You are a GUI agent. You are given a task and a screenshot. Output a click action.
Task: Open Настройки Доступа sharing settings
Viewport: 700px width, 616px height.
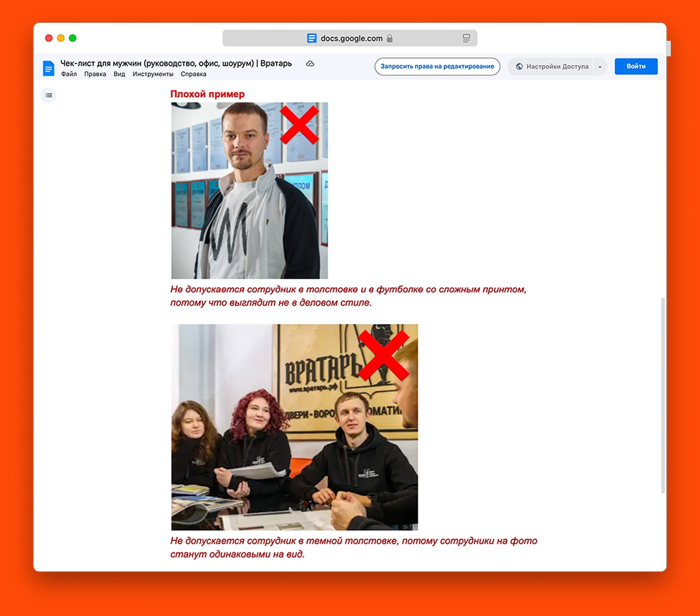point(552,67)
